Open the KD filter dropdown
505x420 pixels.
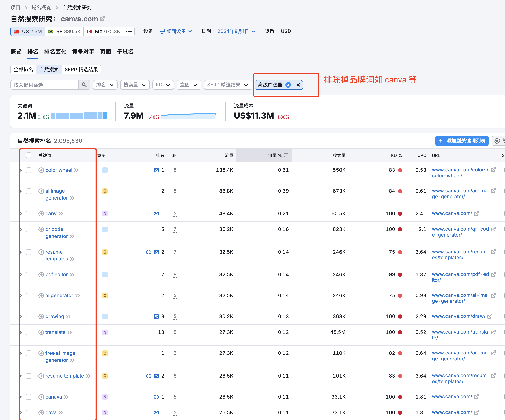163,85
